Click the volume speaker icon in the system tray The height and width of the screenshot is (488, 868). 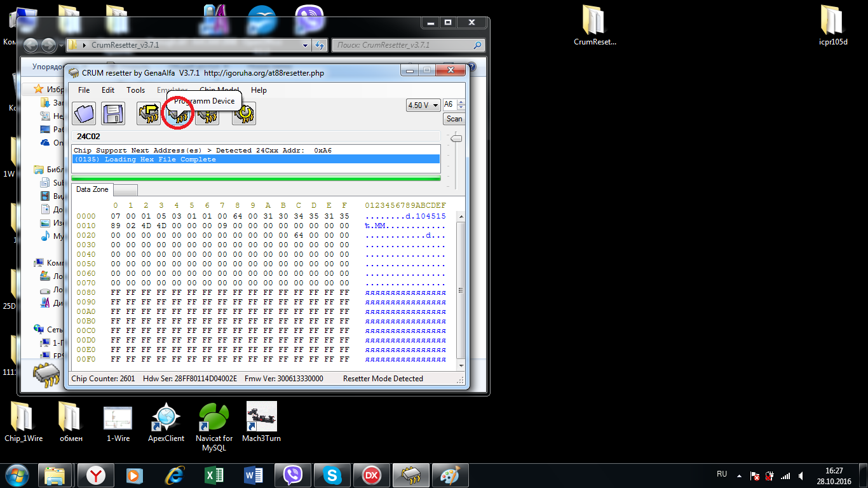(801, 475)
